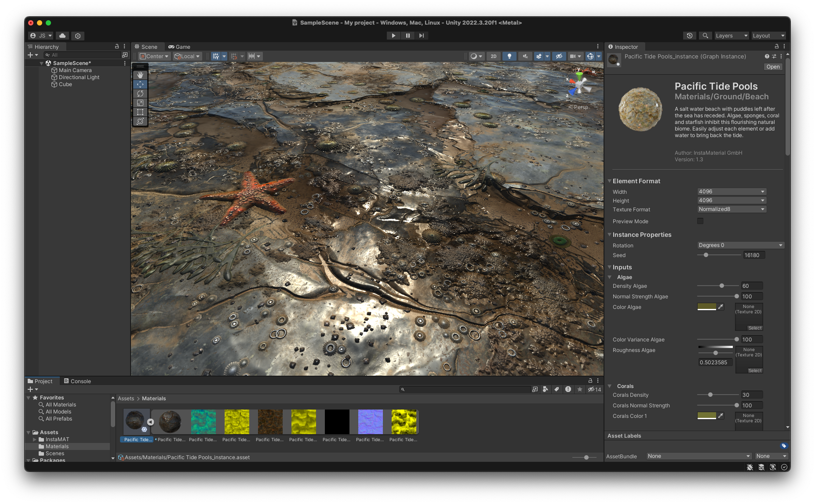Lock the Inspector panel
Screen dimensions: 815x504
tap(777, 46)
